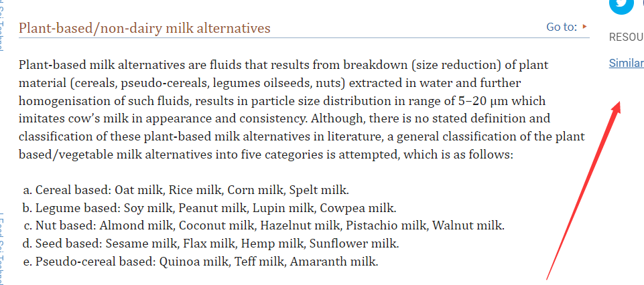Click the red arrow's pointed tip
The width and height of the screenshot is (644, 285).
(x=619, y=103)
